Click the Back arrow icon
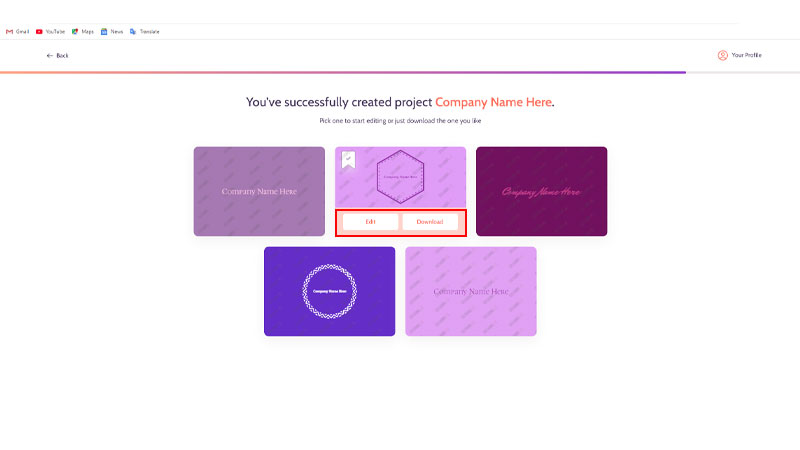Screen dimensions: 800x450 pos(49,56)
